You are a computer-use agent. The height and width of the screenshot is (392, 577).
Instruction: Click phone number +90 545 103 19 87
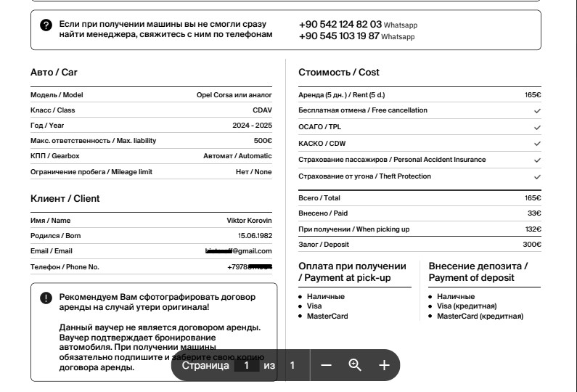click(x=339, y=36)
